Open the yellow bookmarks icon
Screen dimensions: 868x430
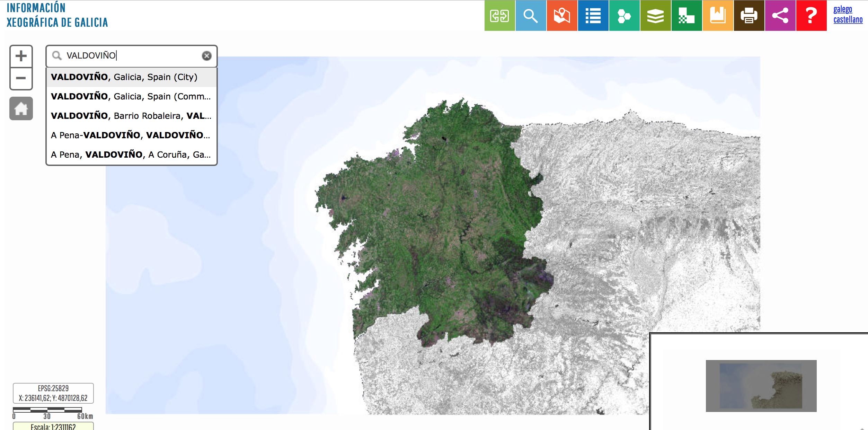click(x=718, y=16)
